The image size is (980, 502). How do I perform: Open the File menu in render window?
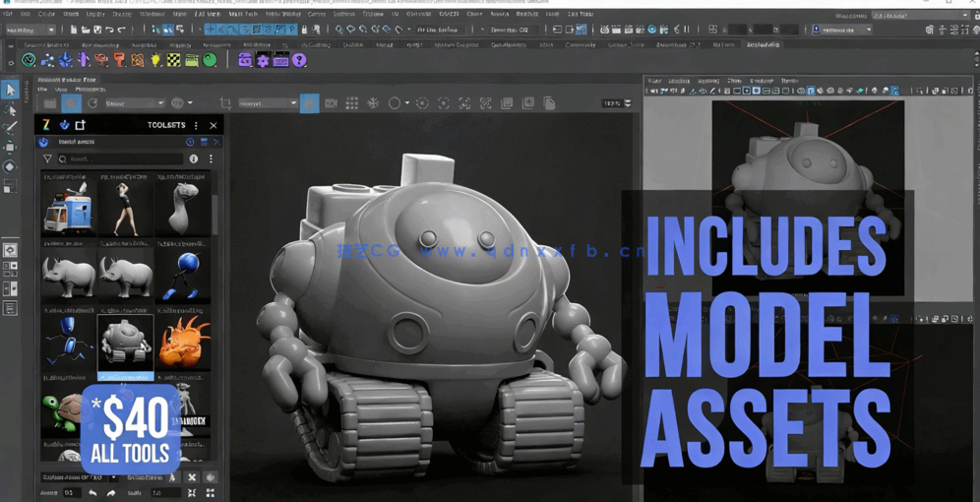(x=42, y=90)
